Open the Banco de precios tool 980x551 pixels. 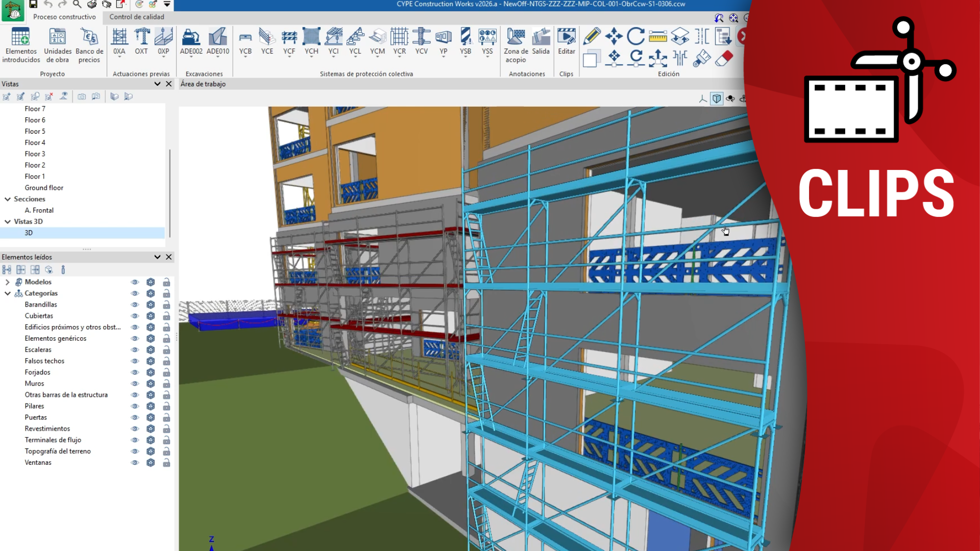(89, 45)
